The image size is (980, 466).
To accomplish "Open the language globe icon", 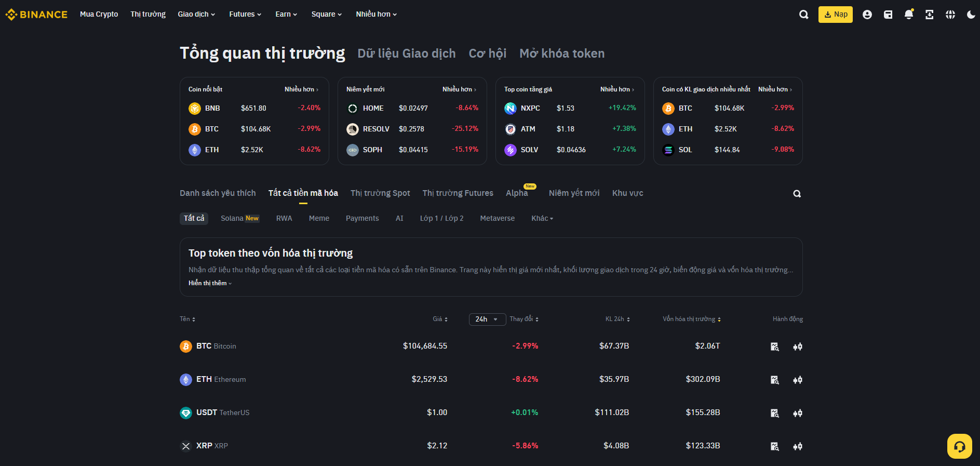I will pyautogui.click(x=950, y=15).
